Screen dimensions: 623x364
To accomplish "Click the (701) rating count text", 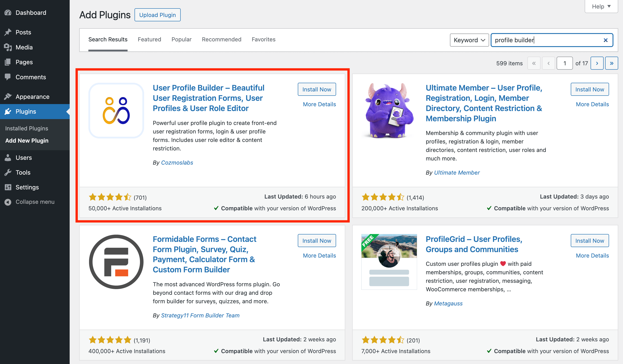I will tap(140, 198).
